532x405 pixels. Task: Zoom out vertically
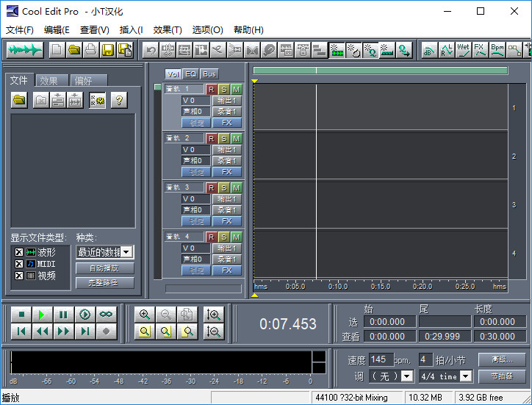(x=214, y=331)
